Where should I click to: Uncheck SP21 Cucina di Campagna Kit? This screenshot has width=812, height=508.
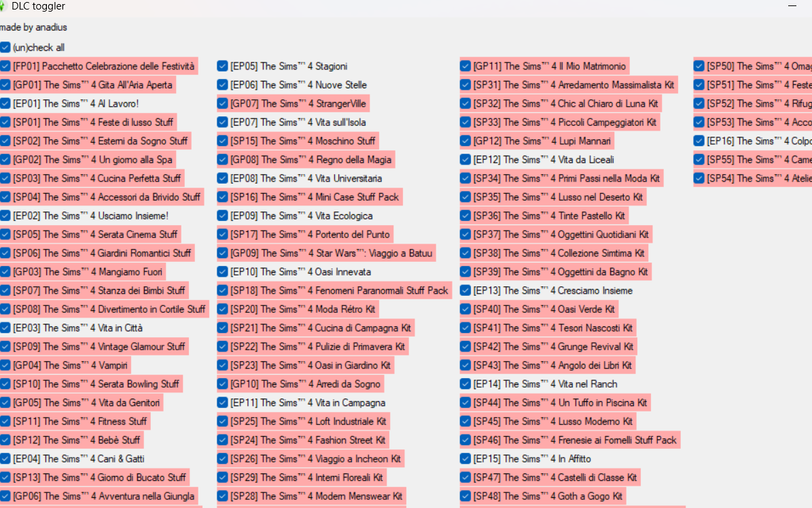pos(223,327)
